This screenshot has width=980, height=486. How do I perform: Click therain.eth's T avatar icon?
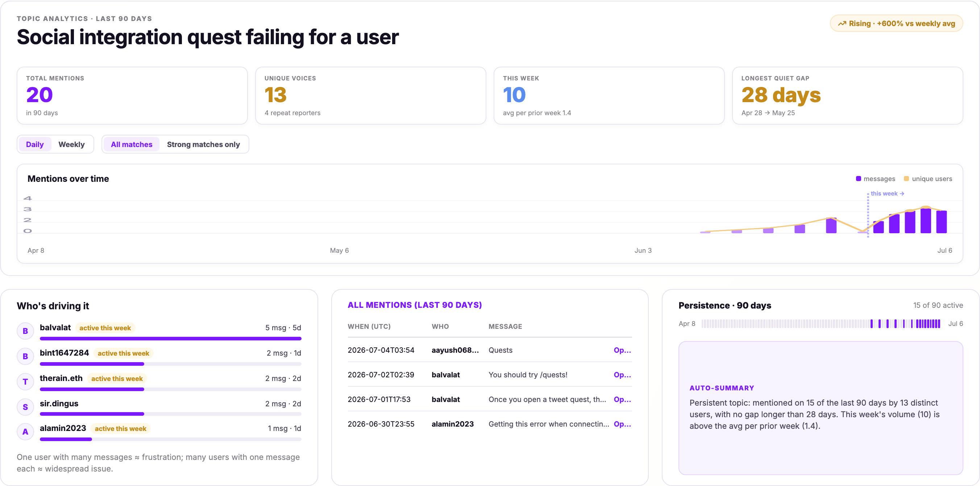point(25,381)
